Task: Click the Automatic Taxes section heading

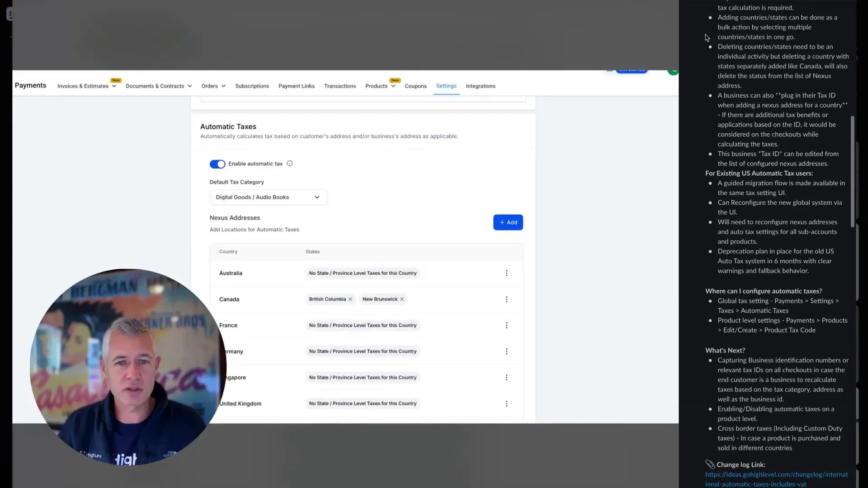Action: point(228,127)
